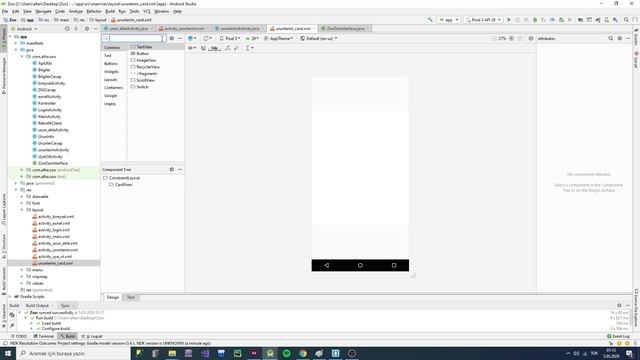Click zoom in plus button on design surface
640x360 pixels.
pyautogui.click(x=511, y=38)
